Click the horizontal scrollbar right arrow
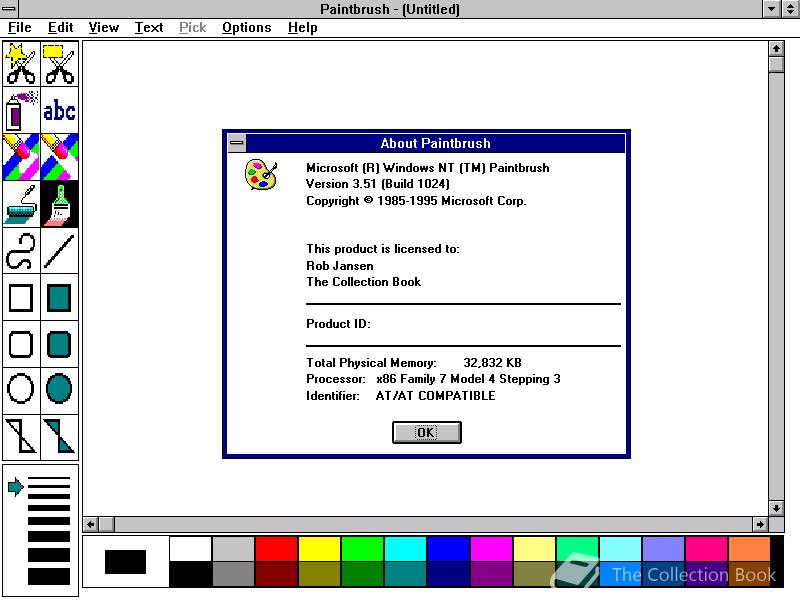Screen dimensions: 800x600 click(760, 524)
